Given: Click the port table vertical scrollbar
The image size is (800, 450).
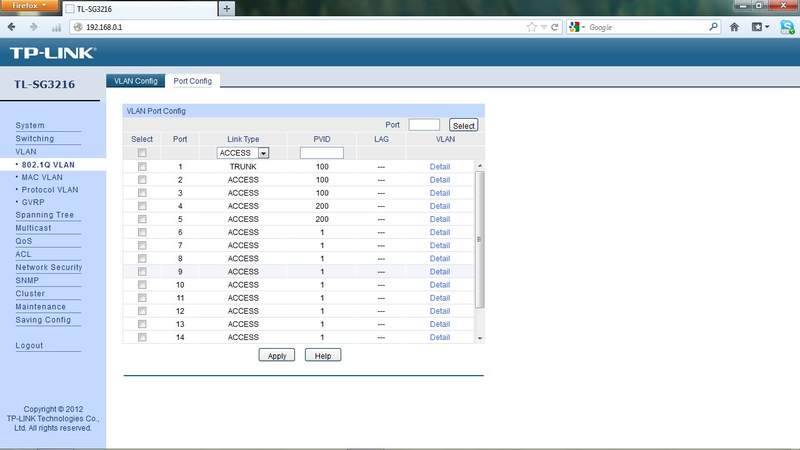Looking at the screenshot, I should 479,240.
